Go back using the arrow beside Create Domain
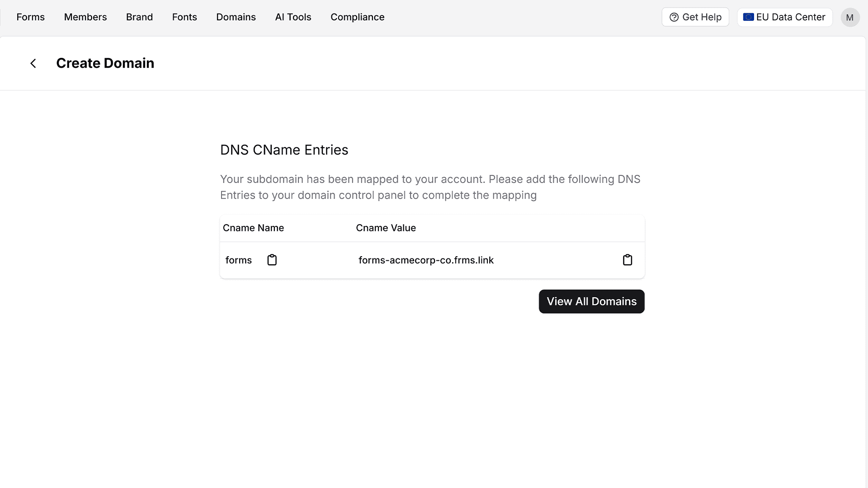This screenshot has width=868, height=488. (33, 63)
